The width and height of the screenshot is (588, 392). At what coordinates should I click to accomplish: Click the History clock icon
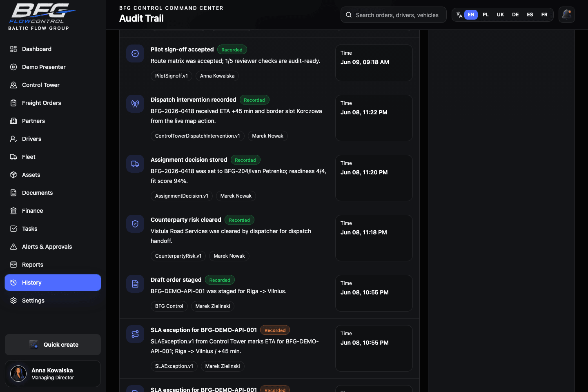(x=13, y=283)
